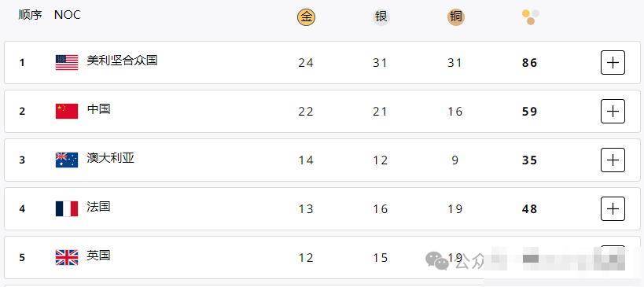Click the France flag icon
This screenshot has width=644, height=287.
[x=67, y=208]
